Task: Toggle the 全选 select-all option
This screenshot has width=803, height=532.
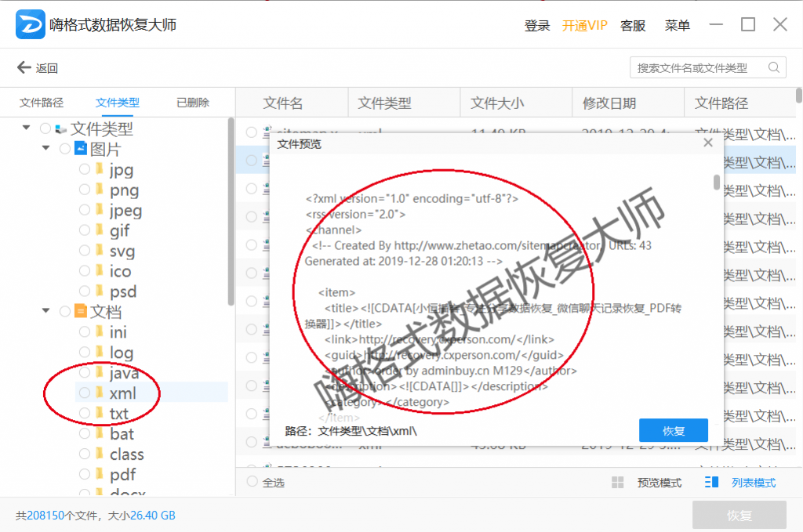Action: pyautogui.click(x=252, y=482)
